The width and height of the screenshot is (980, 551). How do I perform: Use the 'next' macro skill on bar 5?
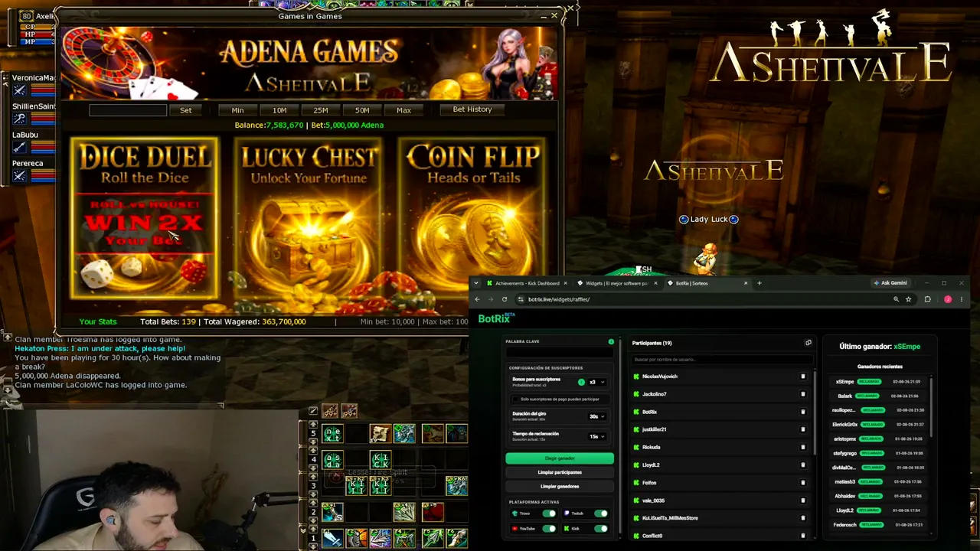tap(332, 434)
